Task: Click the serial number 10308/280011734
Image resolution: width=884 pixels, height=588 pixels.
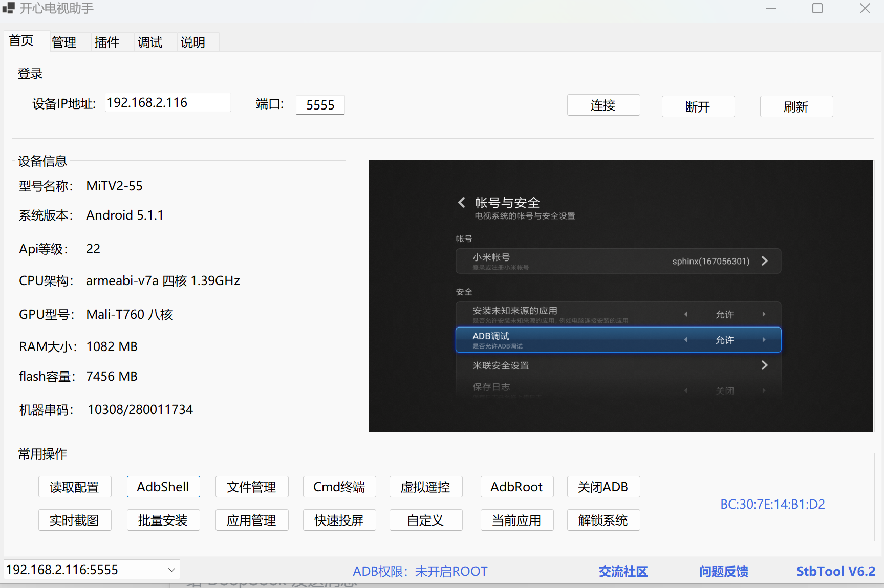Action: click(x=140, y=409)
